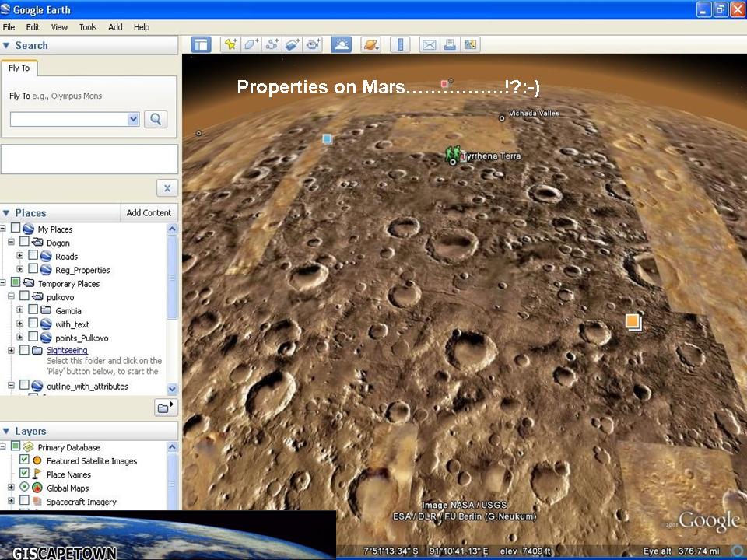Image resolution: width=747 pixels, height=560 pixels.
Task: Print the current view
Action: [450, 45]
